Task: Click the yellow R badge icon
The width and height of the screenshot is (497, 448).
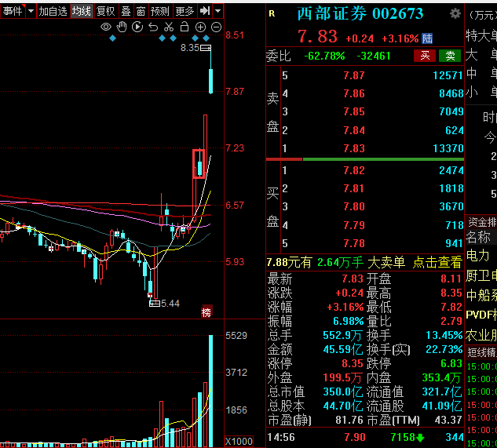Action: 272,13
